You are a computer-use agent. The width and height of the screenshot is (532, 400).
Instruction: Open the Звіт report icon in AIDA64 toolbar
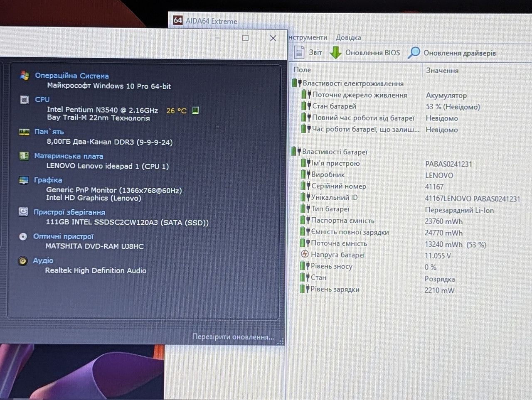[299, 52]
